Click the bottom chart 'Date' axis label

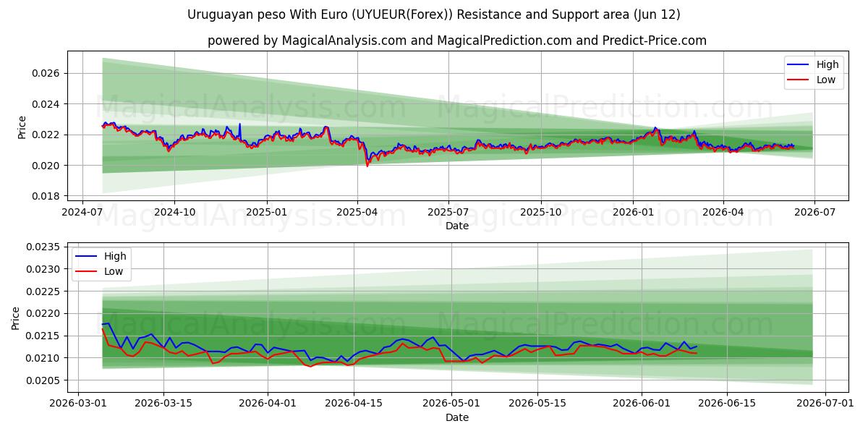pos(457,417)
